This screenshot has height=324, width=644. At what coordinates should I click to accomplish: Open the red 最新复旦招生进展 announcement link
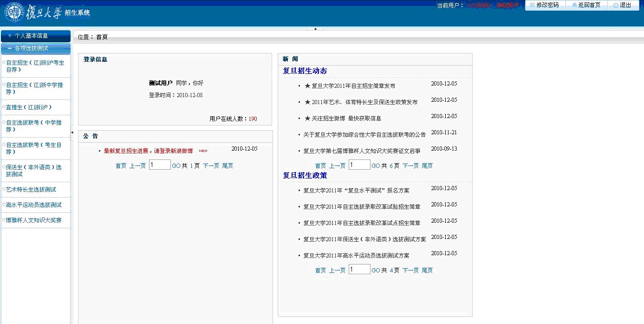(148, 151)
